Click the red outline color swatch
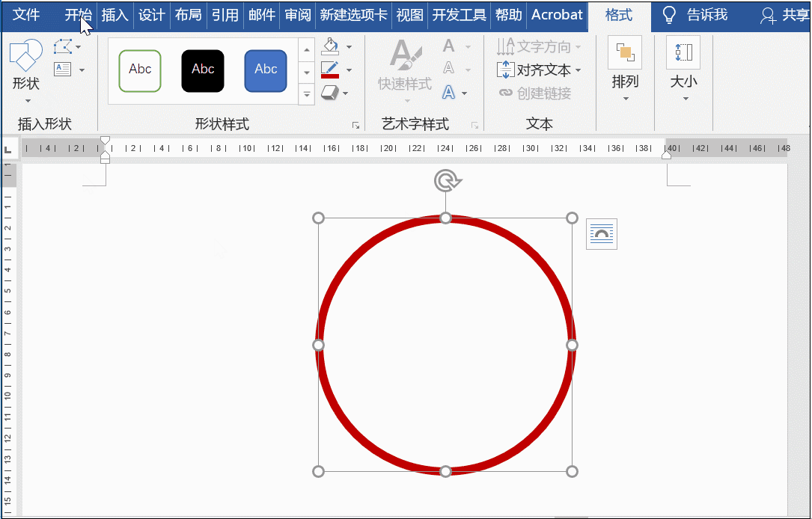812x519 pixels. pos(330,76)
